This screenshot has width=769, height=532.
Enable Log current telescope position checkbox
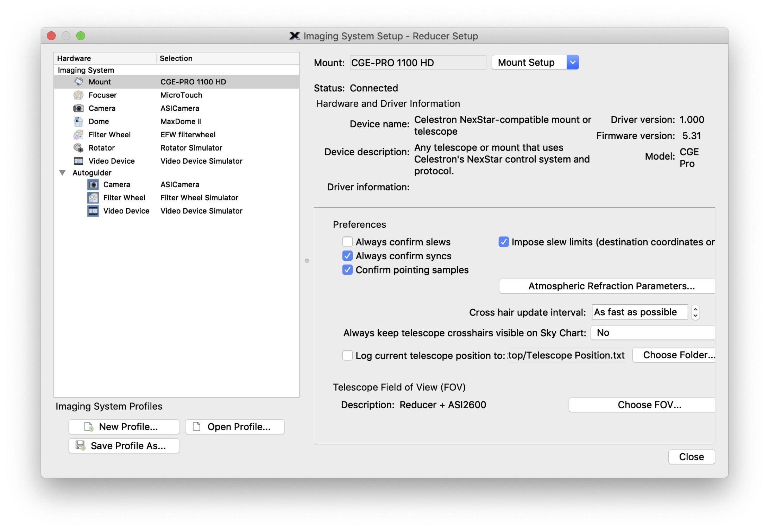point(347,355)
